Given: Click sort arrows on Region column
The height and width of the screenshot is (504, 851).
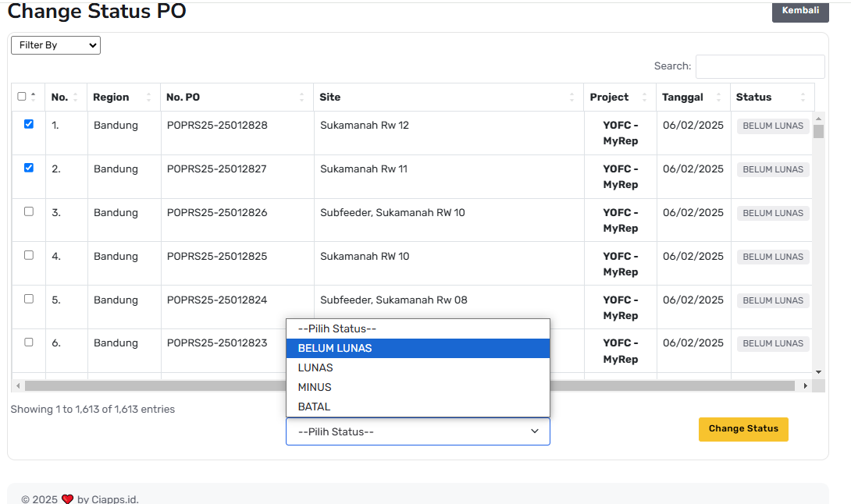Looking at the screenshot, I should 148,98.
